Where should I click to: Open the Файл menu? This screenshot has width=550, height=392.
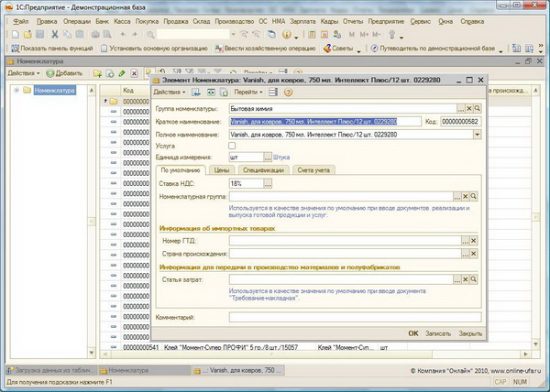tap(21, 21)
